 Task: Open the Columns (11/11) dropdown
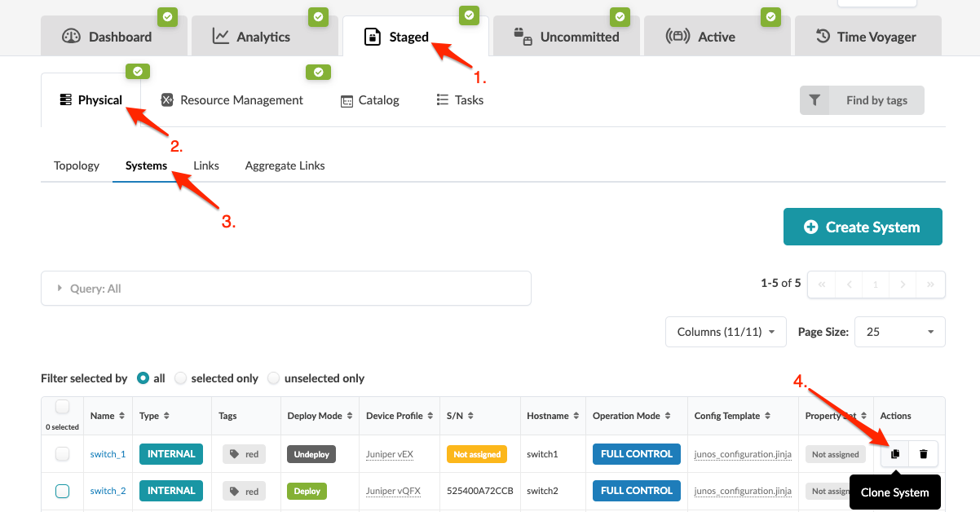pyautogui.click(x=725, y=332)
